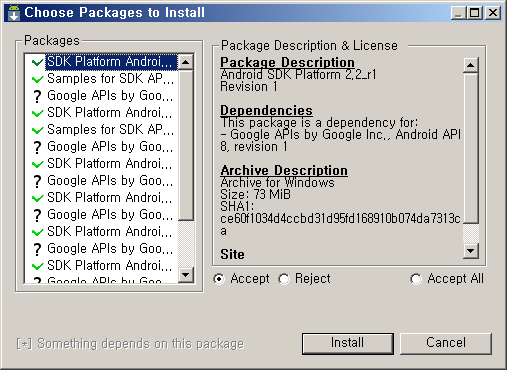Image resolution: width=507 pixels, height=370 pixels.
Task: Click the Archive Description heading
Action: [284, 170]
